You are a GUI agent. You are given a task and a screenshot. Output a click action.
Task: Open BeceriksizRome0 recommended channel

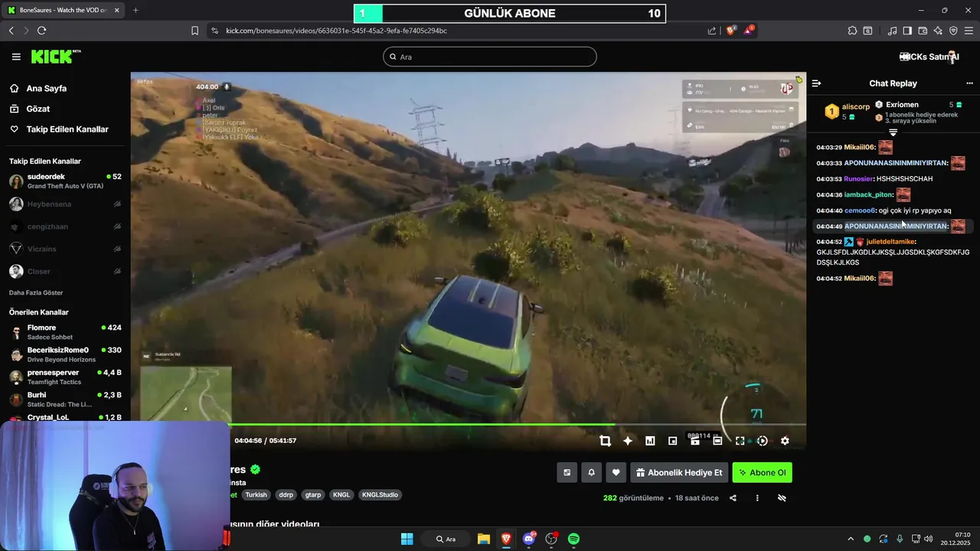[64, 354]
